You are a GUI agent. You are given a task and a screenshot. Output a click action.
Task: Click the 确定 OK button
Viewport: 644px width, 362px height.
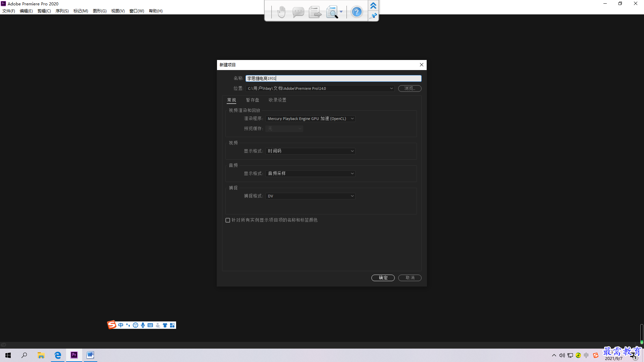[x=383, y=278]
